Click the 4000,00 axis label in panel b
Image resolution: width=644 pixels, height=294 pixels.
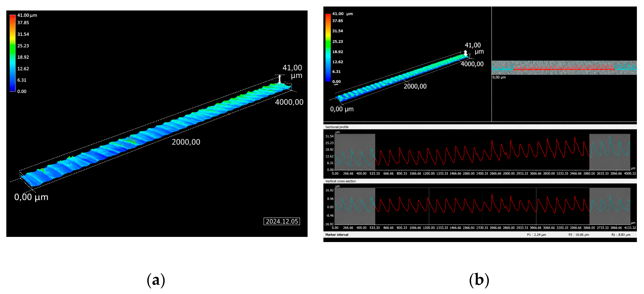click(x=472, y=64)
